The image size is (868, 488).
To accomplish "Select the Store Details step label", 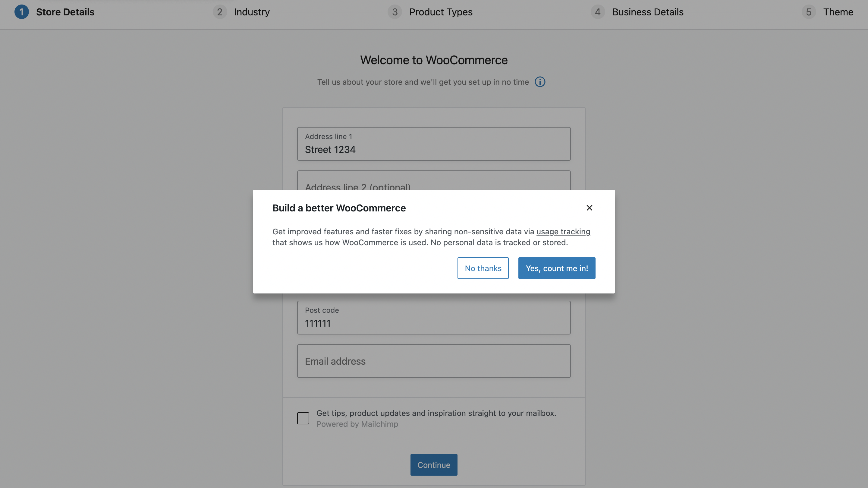I will click(x=65, y=12).
